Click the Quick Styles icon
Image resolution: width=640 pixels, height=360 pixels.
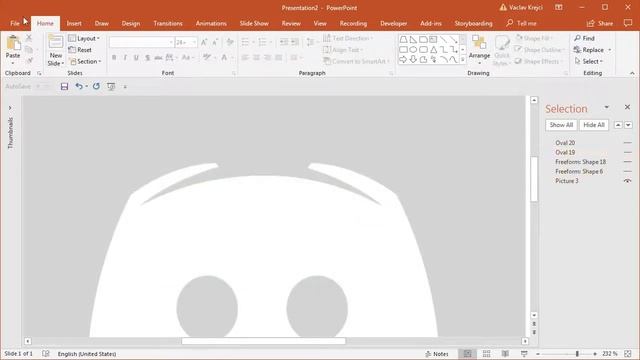click(502, 43)
